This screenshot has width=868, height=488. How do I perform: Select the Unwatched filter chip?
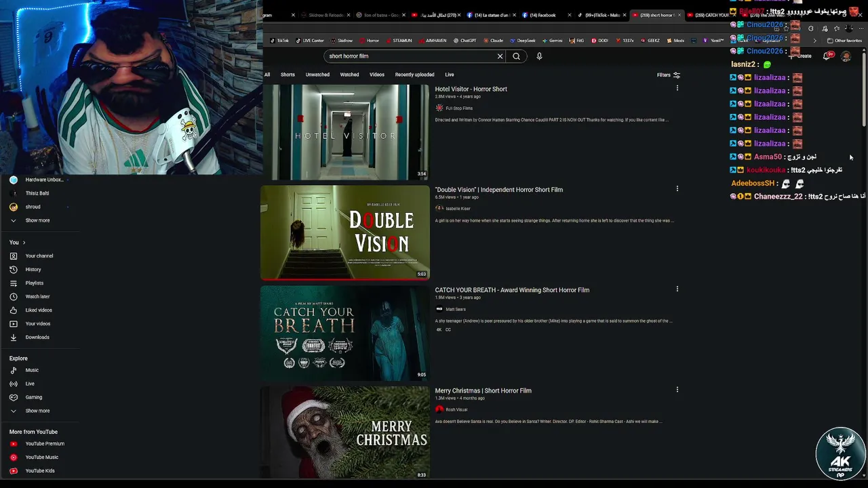click(x=317, y=75)
